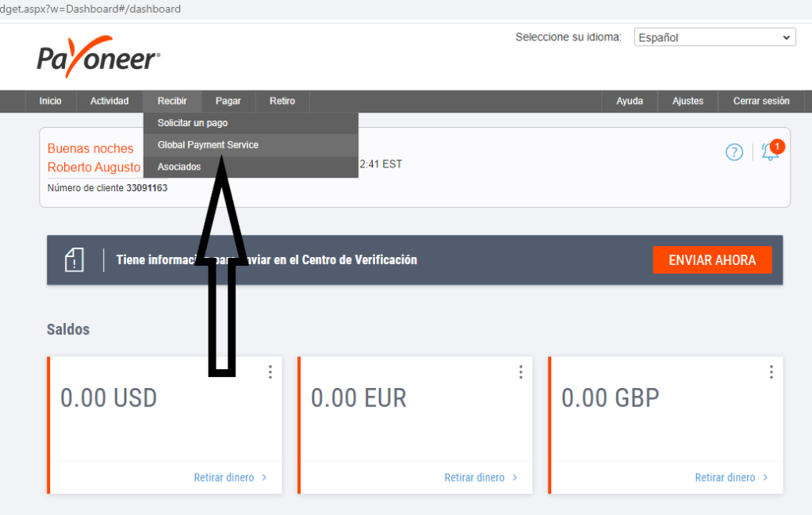Open the Retiro menu
This screenshot has height=515, width=812.
tap(282, 101)
